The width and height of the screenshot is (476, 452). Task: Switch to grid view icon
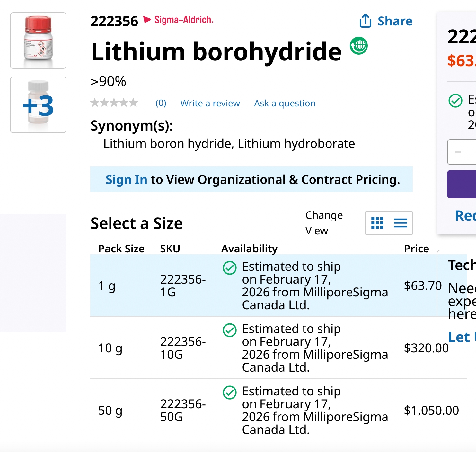(x=377, y=223)
